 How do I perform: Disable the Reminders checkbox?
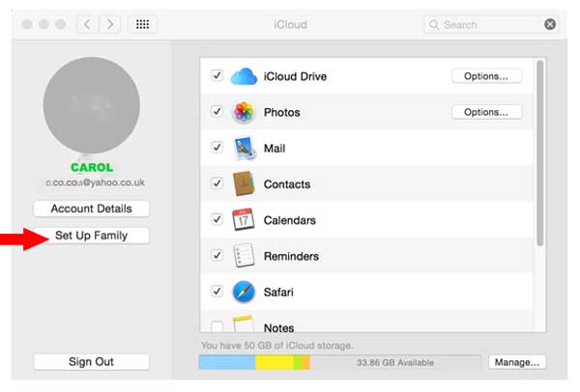(x=217, y=255)
